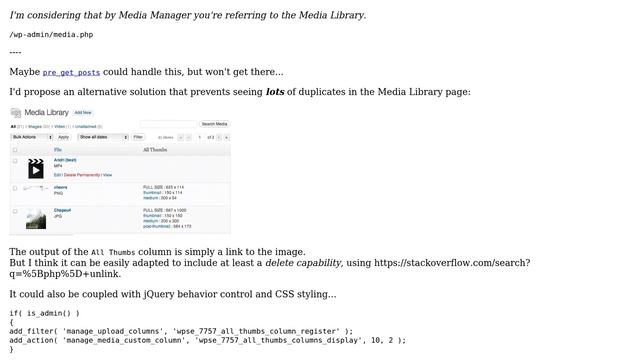Check the MP4 video row checkbox
This screenshot has height=360, width=640.
coord(15,161)
